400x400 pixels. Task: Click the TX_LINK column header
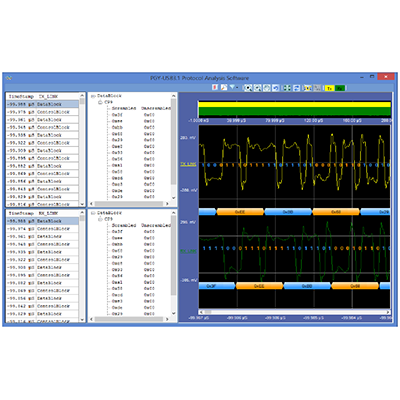48,97
